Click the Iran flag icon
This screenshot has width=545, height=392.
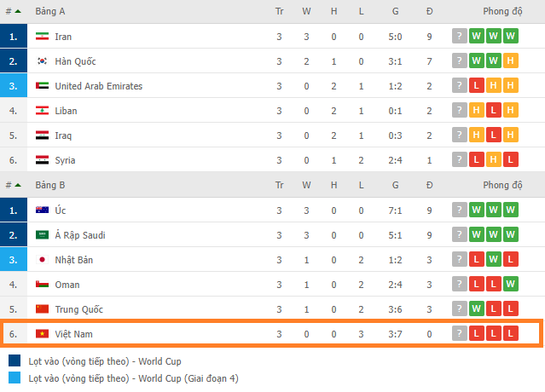pos(42,36)
